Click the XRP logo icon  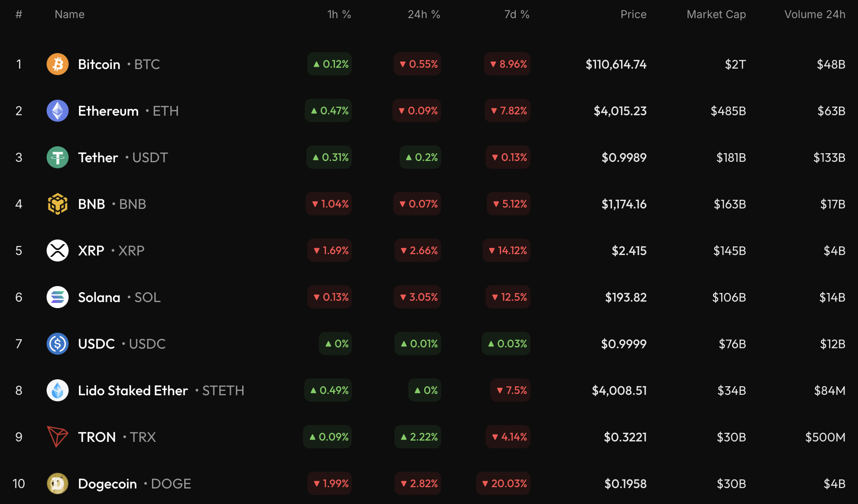click(x=57, y=251)
